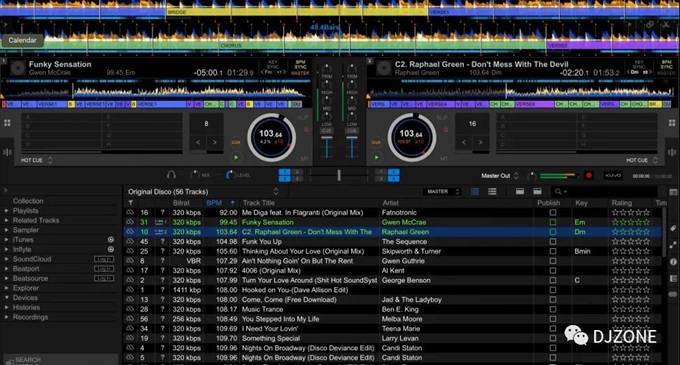Start playback on deck 1
Viewport: 680px width, 365px height.
tap(236, 157)
